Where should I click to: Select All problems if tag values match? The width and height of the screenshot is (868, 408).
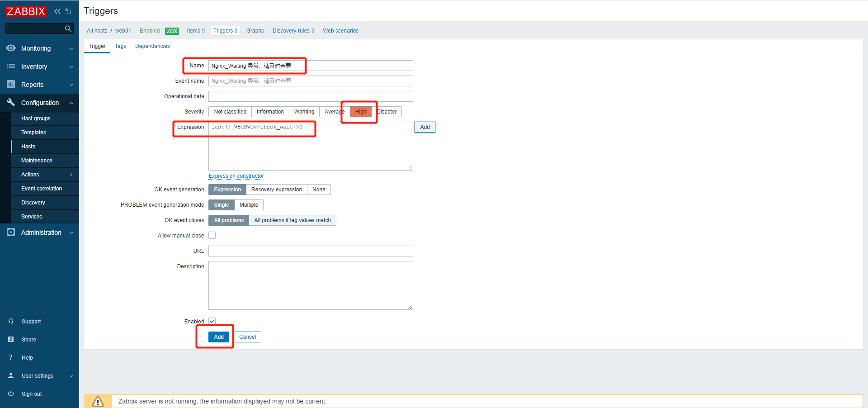click(x=292, y=220)
